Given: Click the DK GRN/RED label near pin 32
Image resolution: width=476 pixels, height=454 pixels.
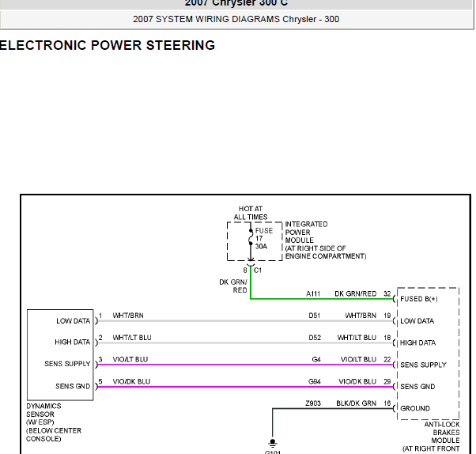Looking at the screenshot, I should coord(356,294).
